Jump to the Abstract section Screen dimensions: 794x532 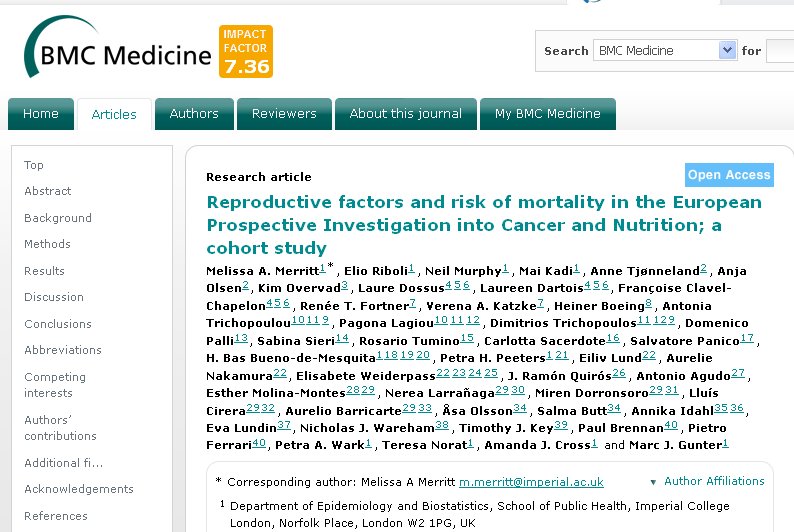coord(48,191)
